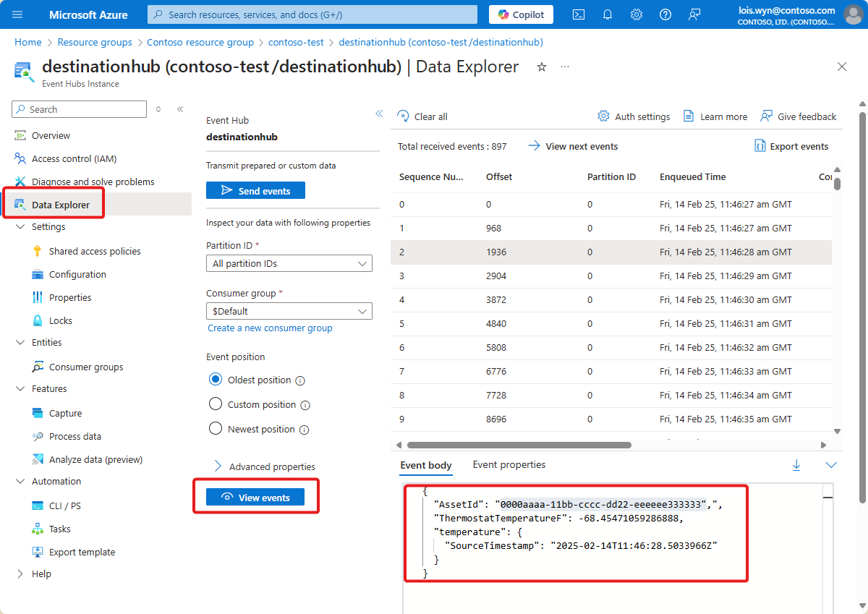Click the Send events button
The width and height of the screenshot is (868, 614).
[255, 189]
